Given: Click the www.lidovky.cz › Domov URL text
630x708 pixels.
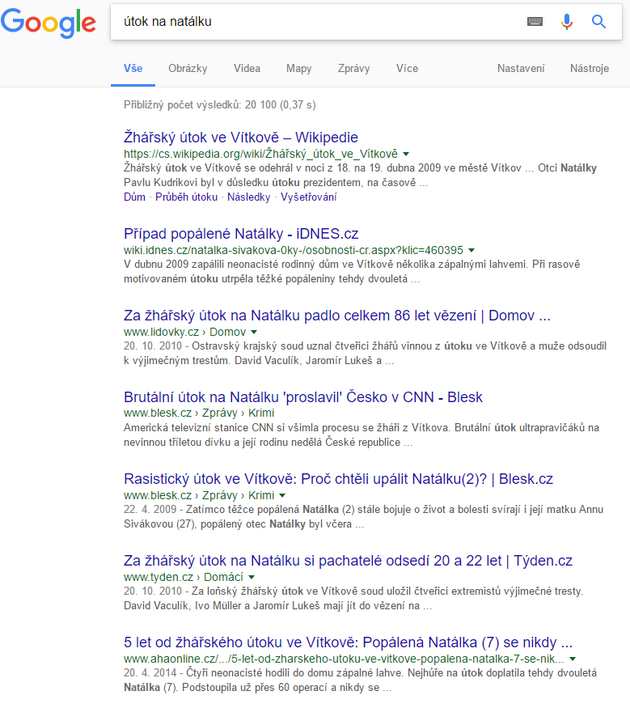Looking at the screenshot, I should [x=185, y=332].
